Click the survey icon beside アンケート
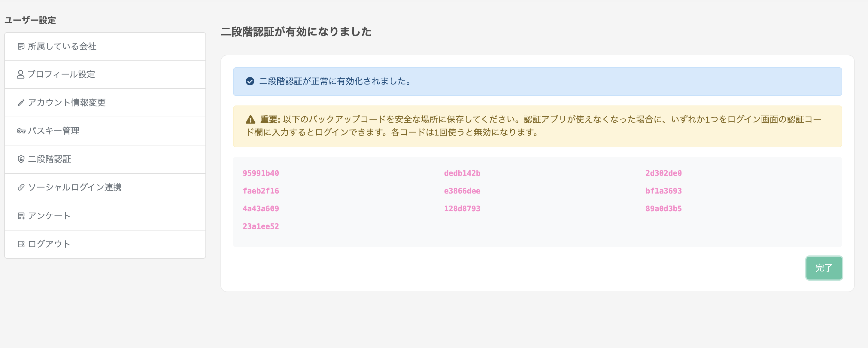 (21, 216)
